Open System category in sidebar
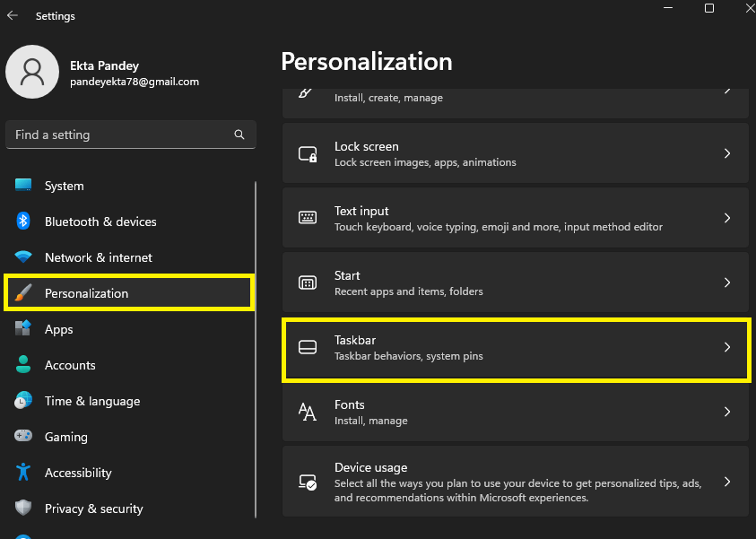756x539 pixels. pyautogui.click(x=64, y=186)
